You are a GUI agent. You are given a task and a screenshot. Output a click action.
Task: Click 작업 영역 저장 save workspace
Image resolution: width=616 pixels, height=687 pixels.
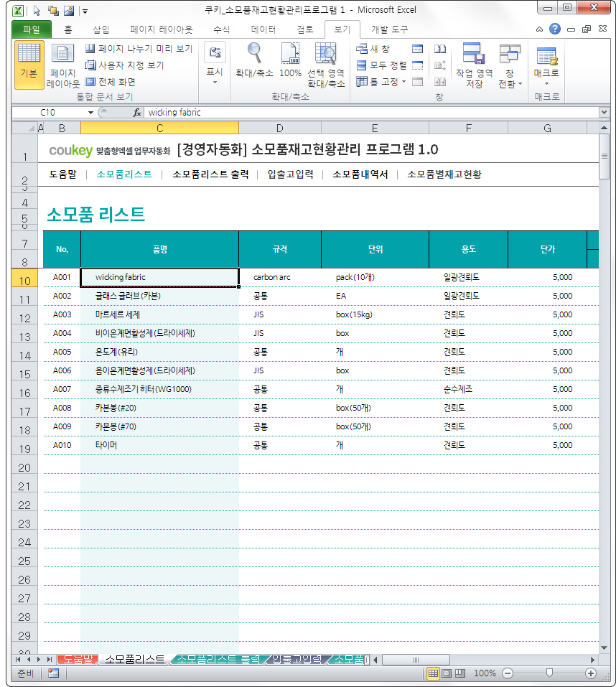click(x=474, y=65)
